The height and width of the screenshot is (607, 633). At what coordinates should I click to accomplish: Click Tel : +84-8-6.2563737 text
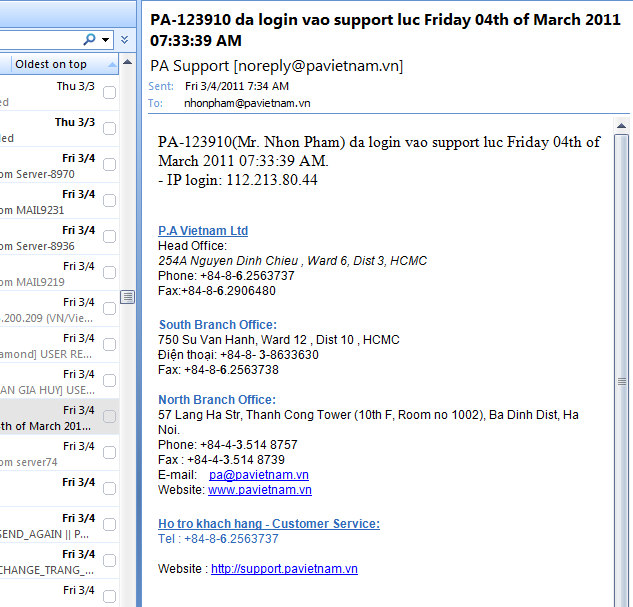218,539
